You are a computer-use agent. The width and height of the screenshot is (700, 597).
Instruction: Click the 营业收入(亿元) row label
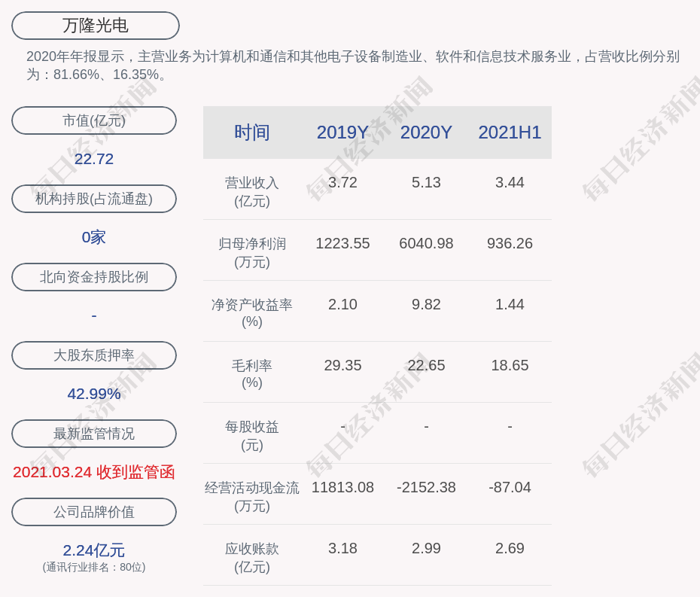(252, 191)
